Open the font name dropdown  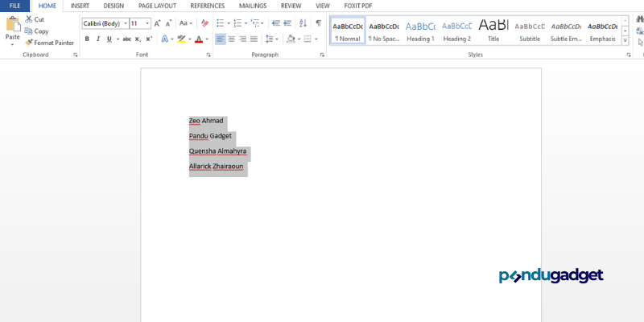pos(126,23)
